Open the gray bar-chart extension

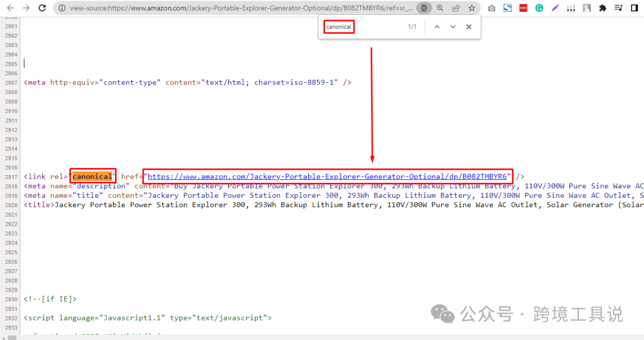click(x=571, y=8)
